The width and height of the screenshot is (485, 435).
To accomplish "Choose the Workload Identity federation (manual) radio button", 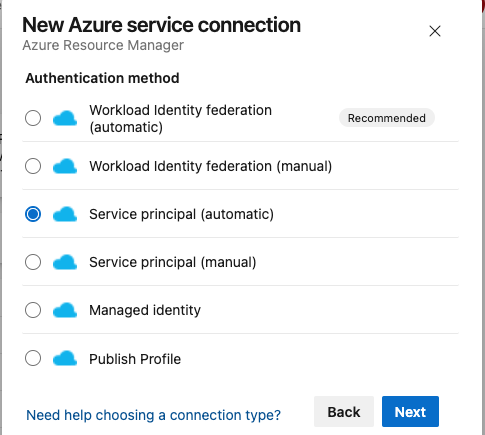I will click(33, 166).
